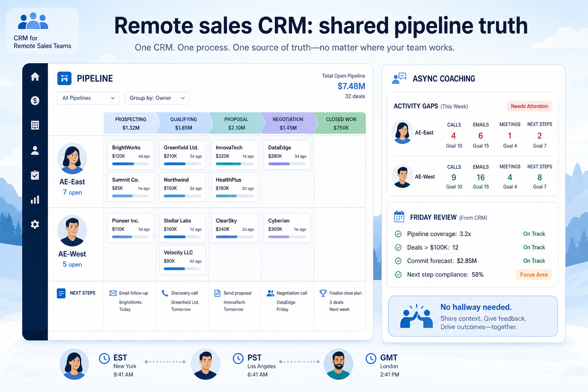Select the Closed Won stage header
Viewport: 588px width, 392px height.
coord(341,123)
